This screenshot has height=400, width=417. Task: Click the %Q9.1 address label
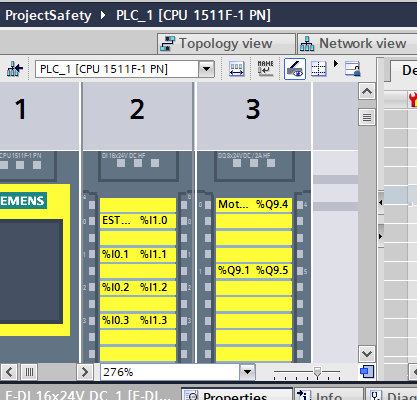(234, 270)
